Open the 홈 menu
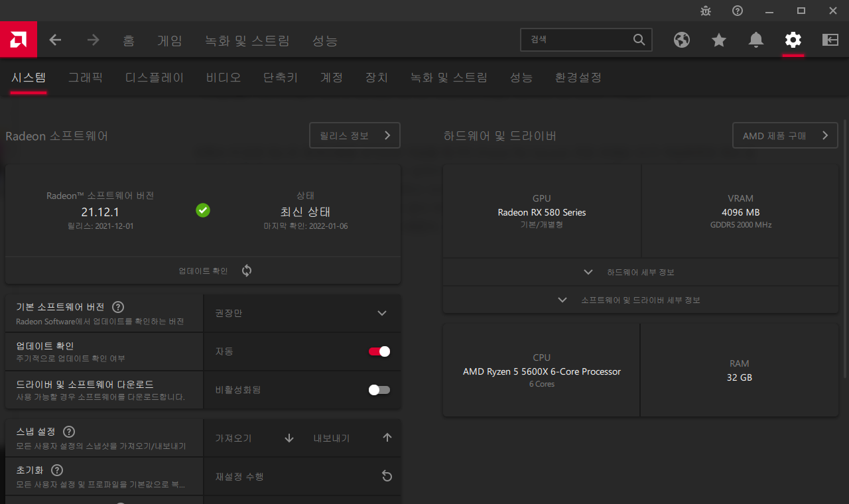Screen dimensions: 849x504 coord(129,40)
